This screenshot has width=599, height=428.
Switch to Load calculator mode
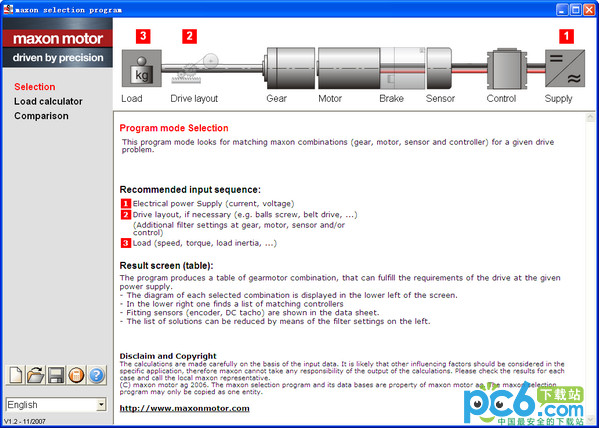(x=48, y=101)
